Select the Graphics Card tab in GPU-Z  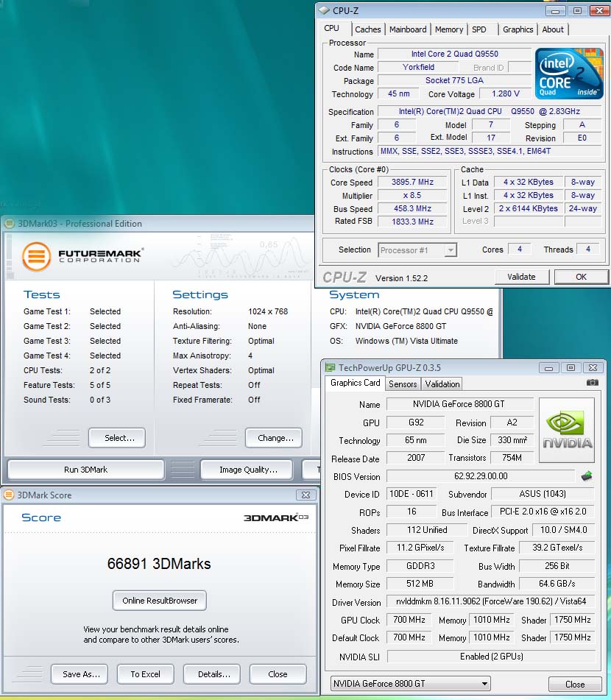coord(355,383)
